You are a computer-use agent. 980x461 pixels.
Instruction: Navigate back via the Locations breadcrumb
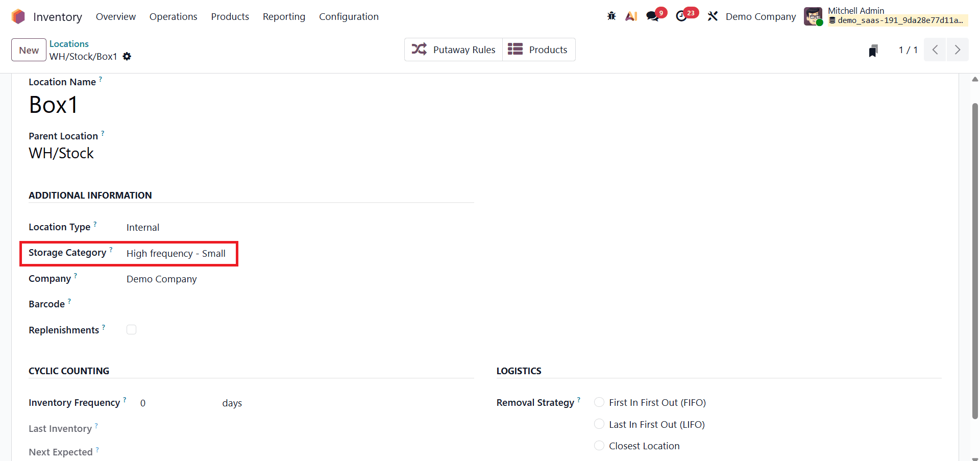[69, 43]
